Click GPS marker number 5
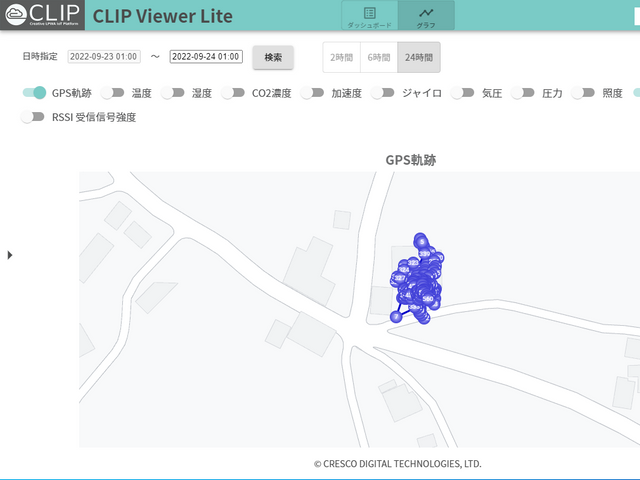This screenshot has width=640, height=480. pyautogui.click(x=422, y=242)
